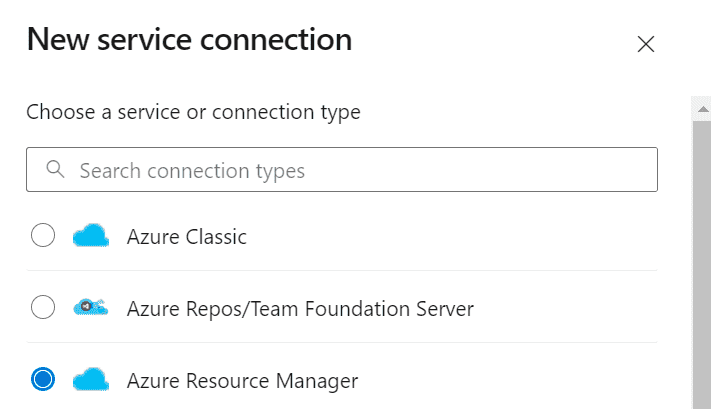Click Choose a service or connection type text
The width and height of the screenshot is (711, 409).
coord(193,112)
